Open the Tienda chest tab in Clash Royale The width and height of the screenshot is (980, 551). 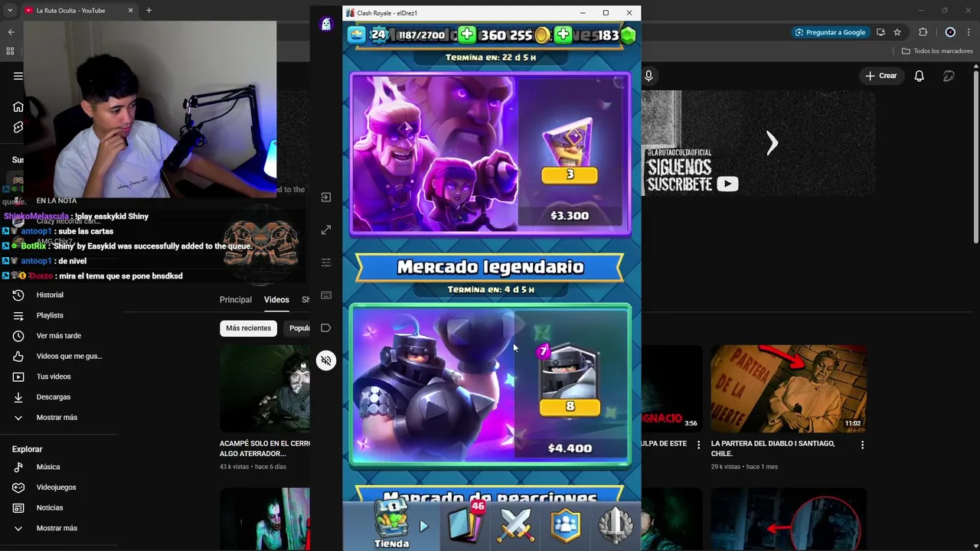tap(391, 524)
